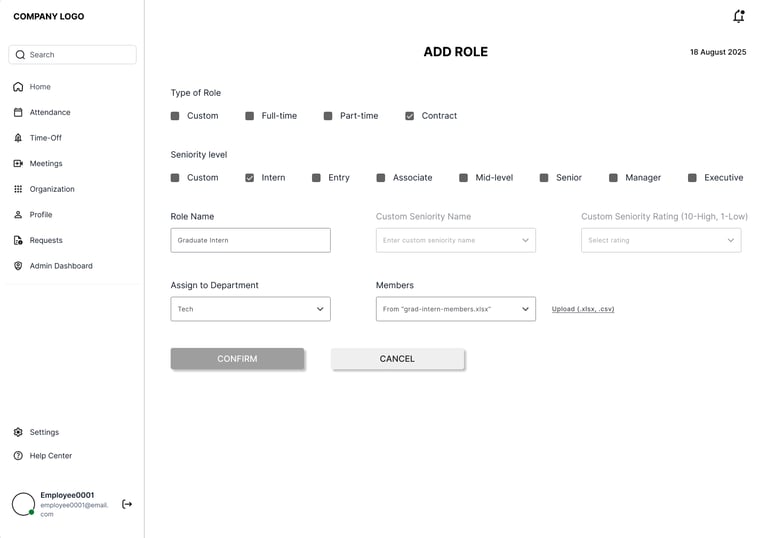Viewport: 768px width, 538px height.
Task: Click the Home house icon
Action: point(18,87)
